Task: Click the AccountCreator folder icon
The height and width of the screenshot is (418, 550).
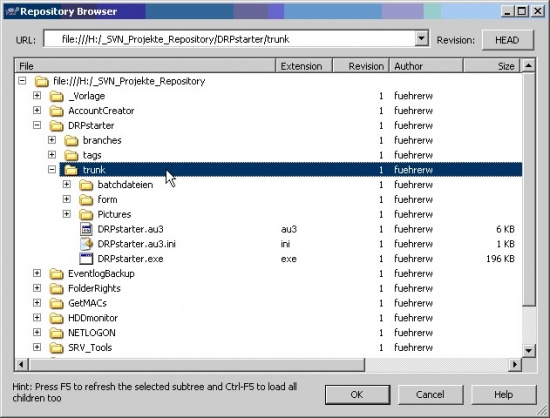Action: pyautogui.click(x=56, y=111)
